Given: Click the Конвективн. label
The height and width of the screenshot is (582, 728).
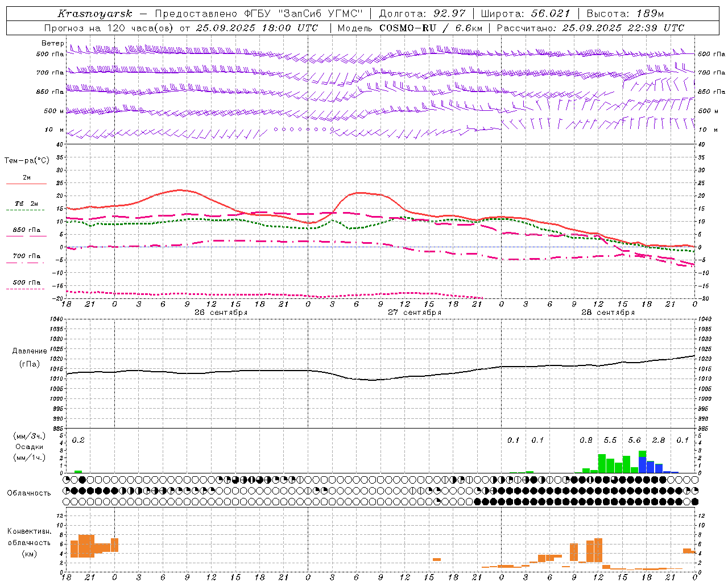Looking at the screenshot, I should point(29,531).
